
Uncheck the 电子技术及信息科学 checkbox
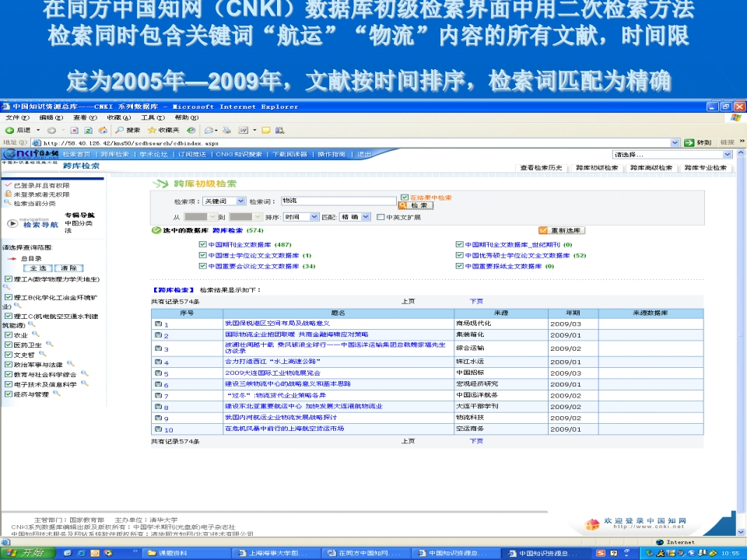click(9, 383)
